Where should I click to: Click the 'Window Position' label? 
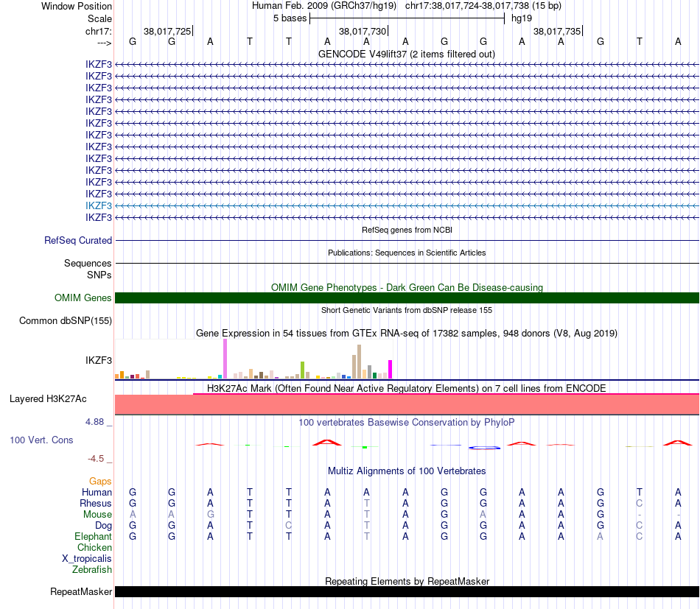(77, 6)
